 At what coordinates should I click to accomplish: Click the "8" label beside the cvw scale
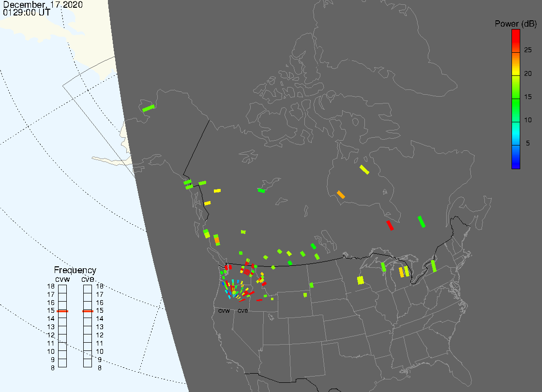click(53, 368)
